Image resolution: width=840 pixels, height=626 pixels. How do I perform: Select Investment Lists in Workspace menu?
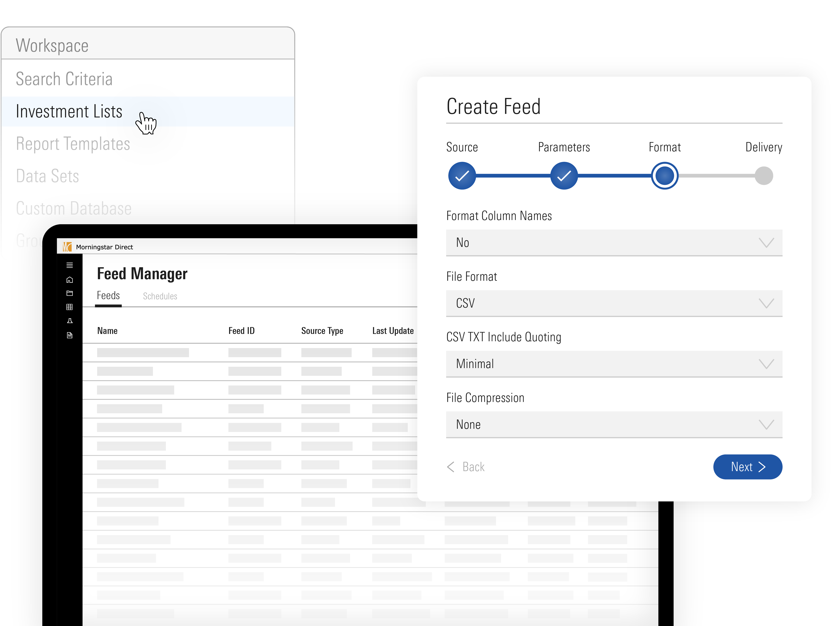148,111
